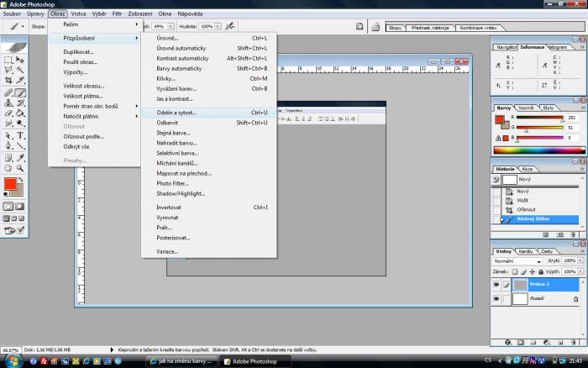Select the Oříznout history state
Screen dimensions: 588x368
pos(527,209)
